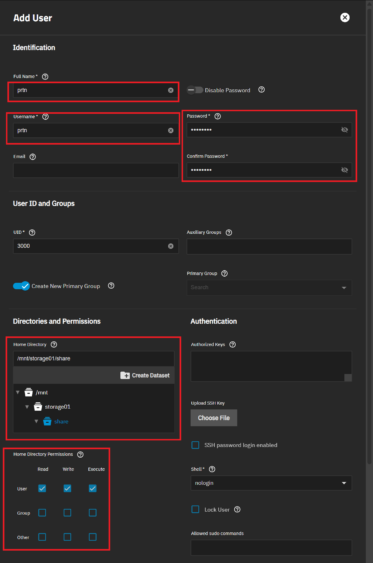373x563 pixels.
Task: Clear the Full Name field with the x icon
Action: [x=171, y=90]
